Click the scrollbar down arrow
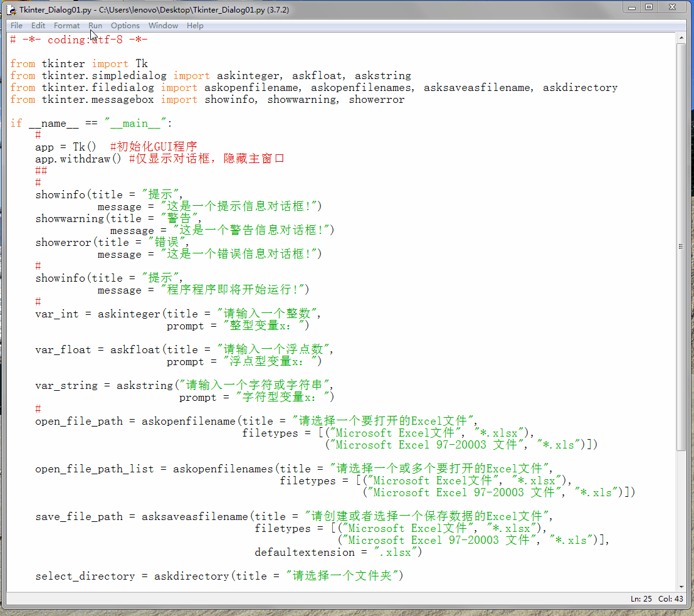Viewport: 694px width, 616px height. tap(681, 587)
